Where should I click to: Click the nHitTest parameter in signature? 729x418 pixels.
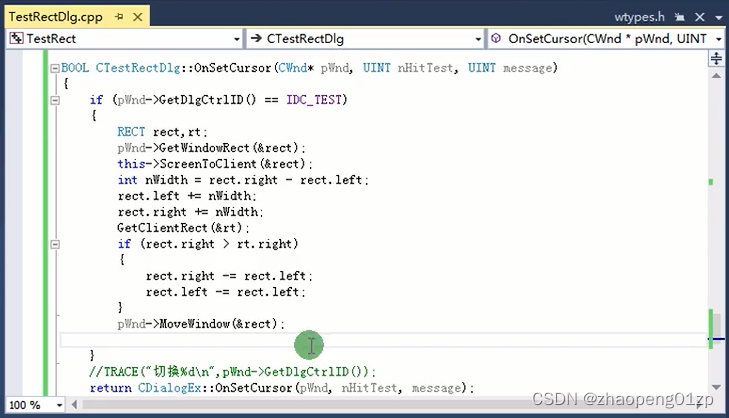(425, 68)
